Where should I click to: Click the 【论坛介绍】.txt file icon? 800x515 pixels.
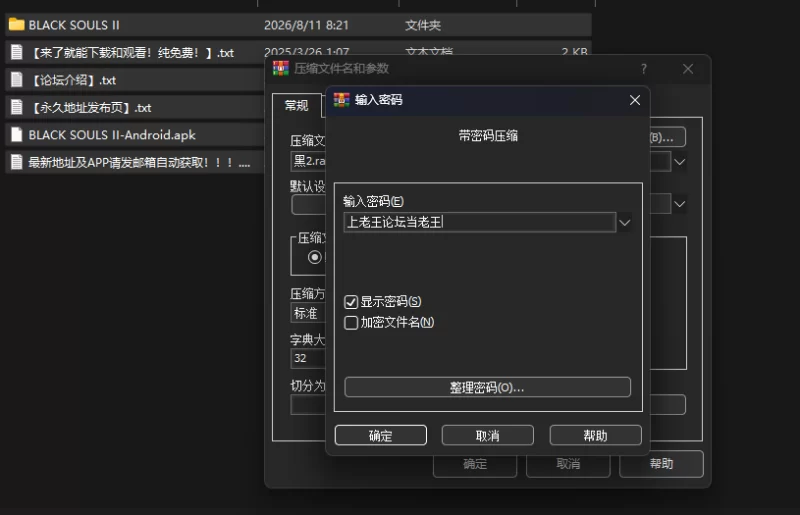pos(17,80)
